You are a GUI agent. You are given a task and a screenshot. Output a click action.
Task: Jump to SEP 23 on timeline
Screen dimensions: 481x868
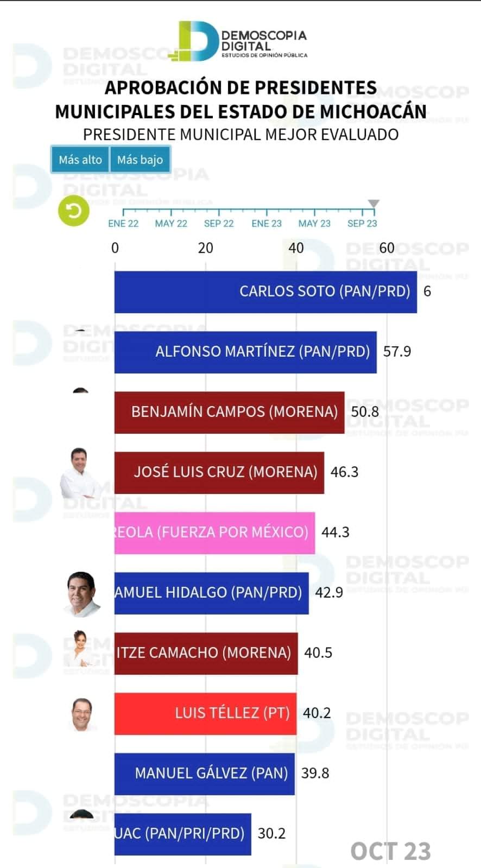(x=362, y=223)
